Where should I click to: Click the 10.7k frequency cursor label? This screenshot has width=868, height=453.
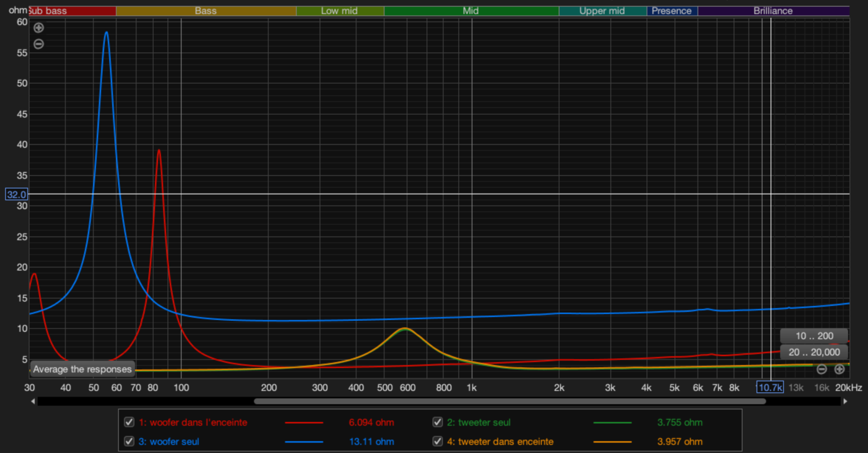770,388
